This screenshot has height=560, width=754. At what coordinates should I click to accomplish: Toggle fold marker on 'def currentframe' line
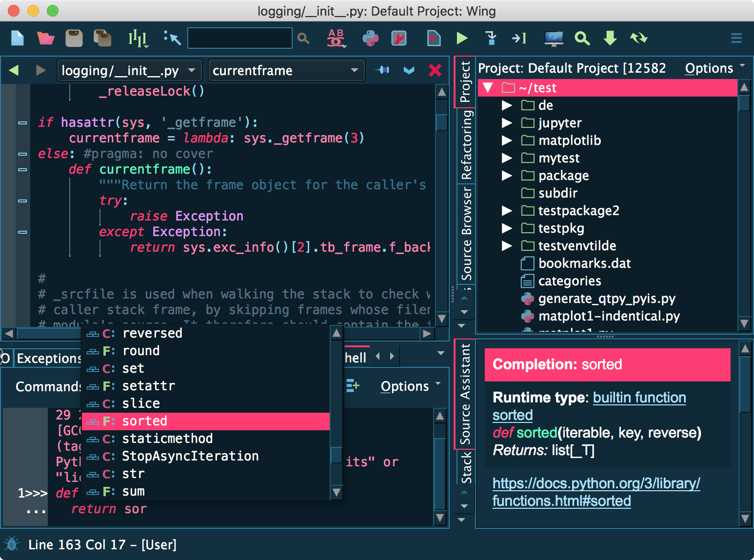[22, 170]
